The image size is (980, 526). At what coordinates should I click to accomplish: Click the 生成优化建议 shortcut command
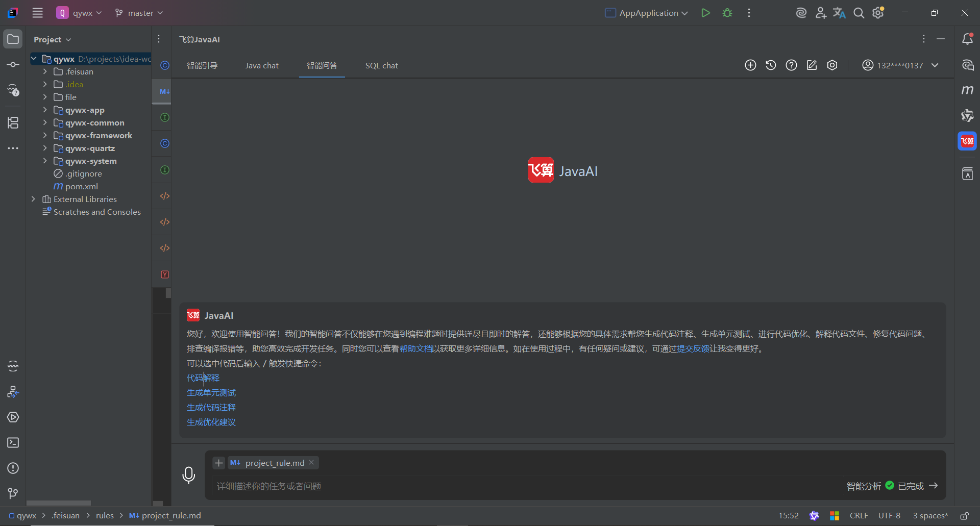click(x=211, y=422)
